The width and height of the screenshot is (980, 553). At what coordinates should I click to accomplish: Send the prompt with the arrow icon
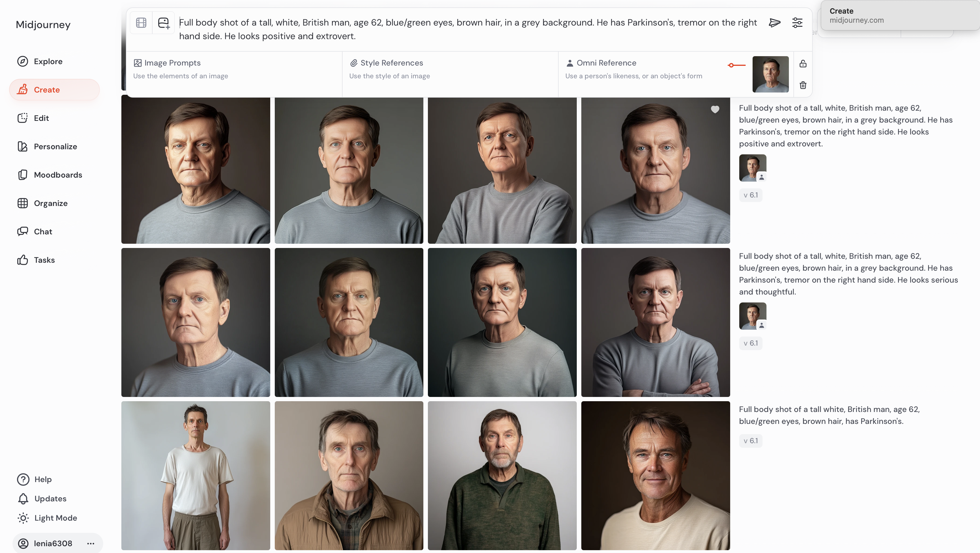[x=774, y=23]
